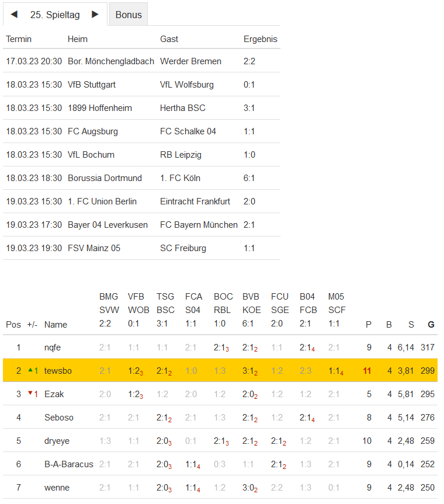Click the Ergebnis column header
This screenshot has height=504, width=444.
coord(260,39)
